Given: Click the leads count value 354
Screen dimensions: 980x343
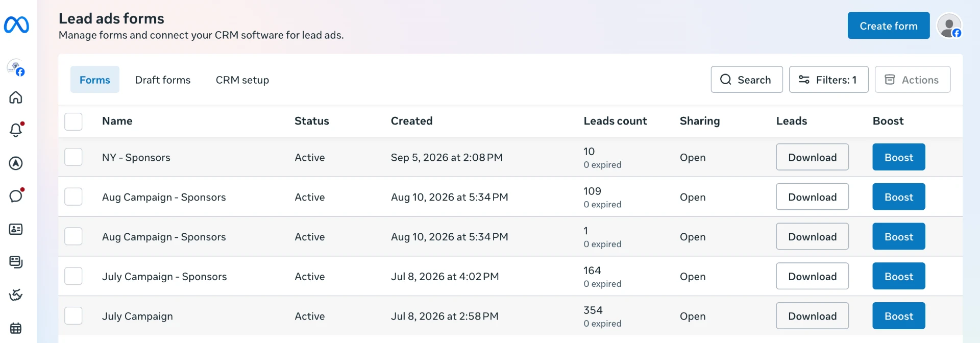Looking at the screenshot, I should [x=593, y=310].
